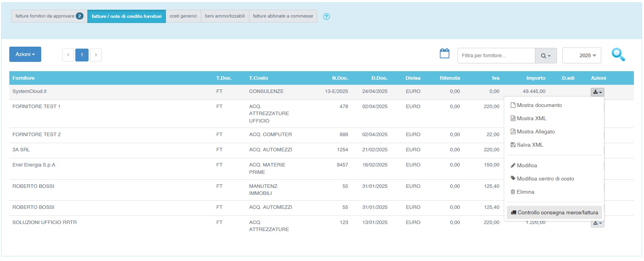
Task: Click the search button in supplier filter
Action: click(545, 56)
